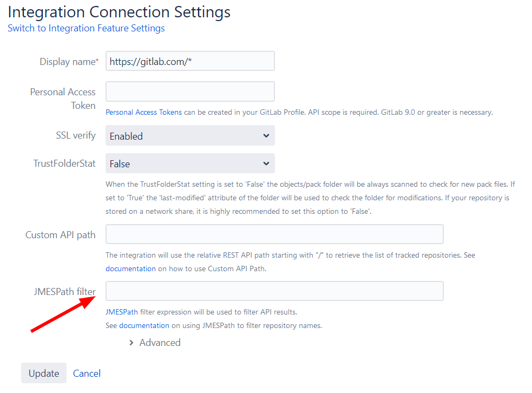Viewport: 532px width, 393px height.
Task: Click the Display name input field
Action: 189,61
